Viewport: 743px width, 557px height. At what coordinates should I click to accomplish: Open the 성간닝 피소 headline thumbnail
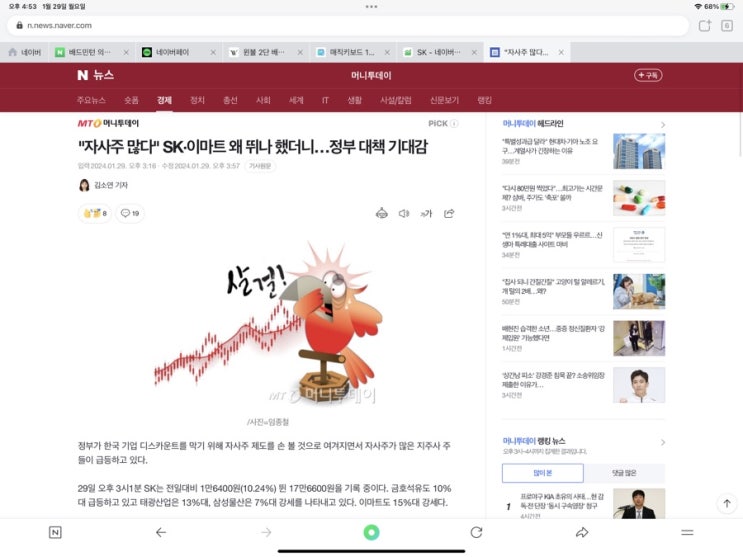[x=639, y=385]
